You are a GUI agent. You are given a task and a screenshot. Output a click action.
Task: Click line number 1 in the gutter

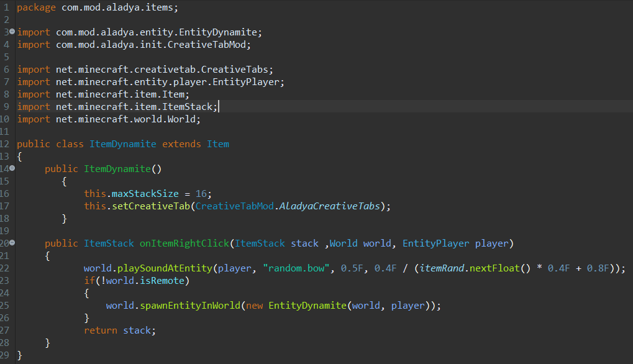pos(6,7)
